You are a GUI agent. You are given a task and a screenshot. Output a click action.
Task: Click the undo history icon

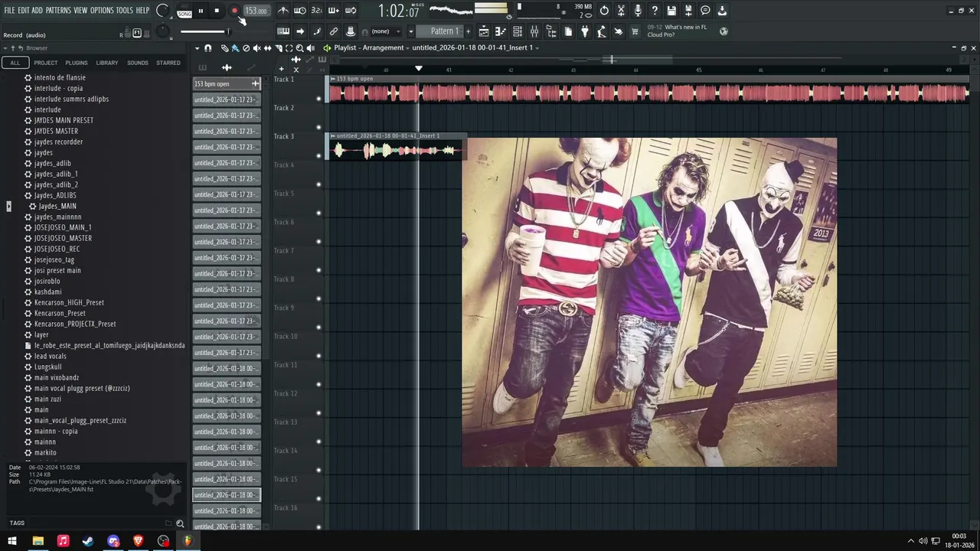[604, 11]
